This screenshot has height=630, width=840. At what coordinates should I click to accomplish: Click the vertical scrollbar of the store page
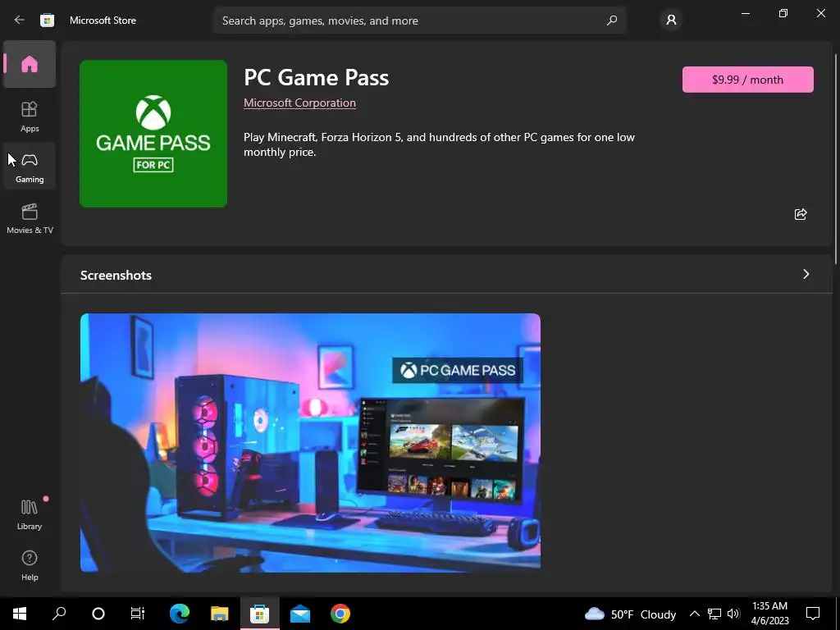click(836, 159)
